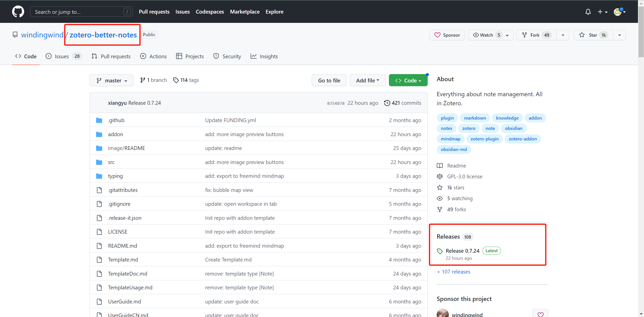The height and width of the screenshot is (317, 644).
Task: Expand the Add file menu
Action: 368,80
